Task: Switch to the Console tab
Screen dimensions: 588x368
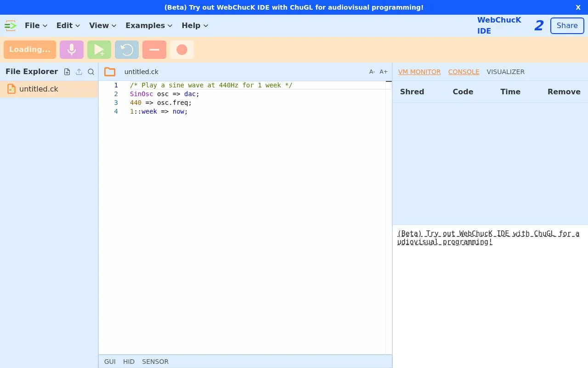Action: point(464,72)
